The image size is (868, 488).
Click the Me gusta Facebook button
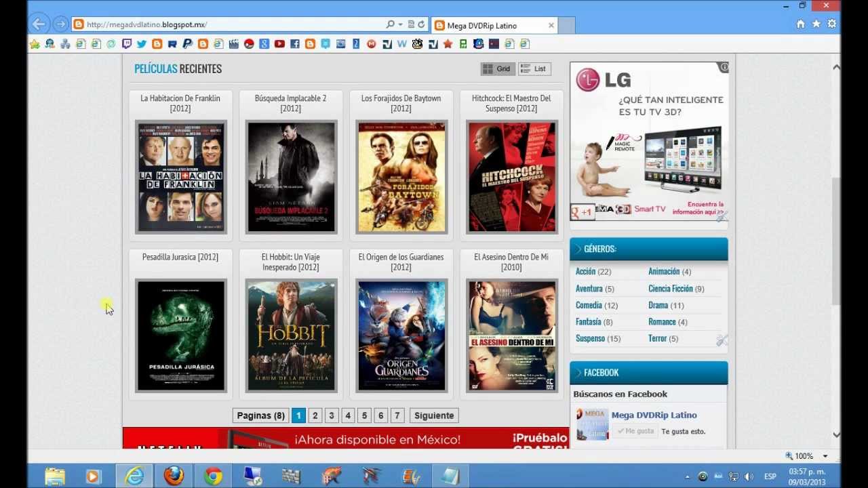(635, 431)
